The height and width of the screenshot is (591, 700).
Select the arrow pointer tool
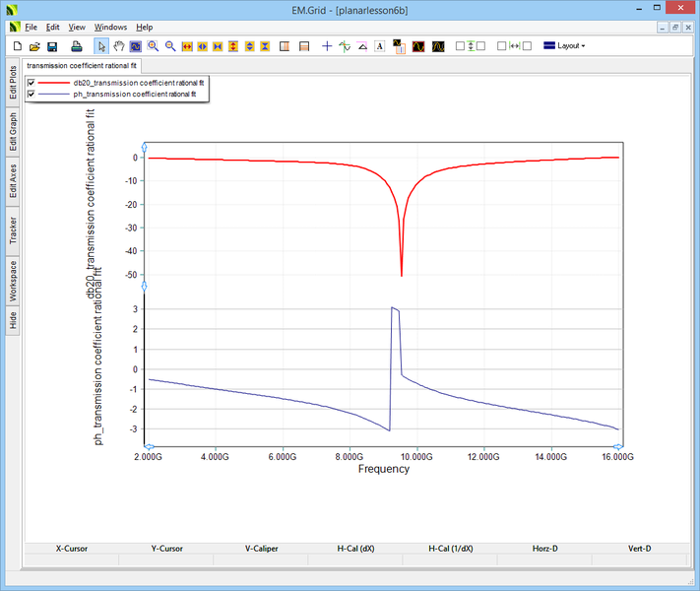tap(101, 46)
